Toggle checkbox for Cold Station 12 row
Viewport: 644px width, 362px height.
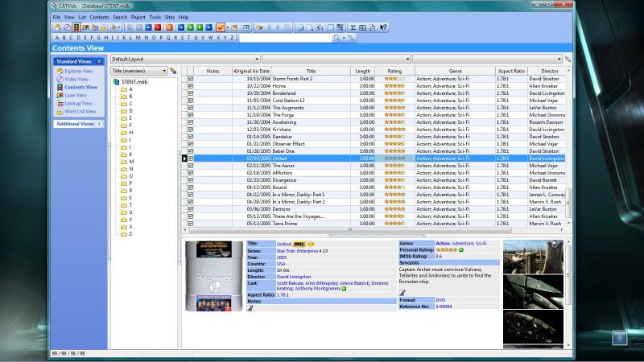tap(191, 101)
